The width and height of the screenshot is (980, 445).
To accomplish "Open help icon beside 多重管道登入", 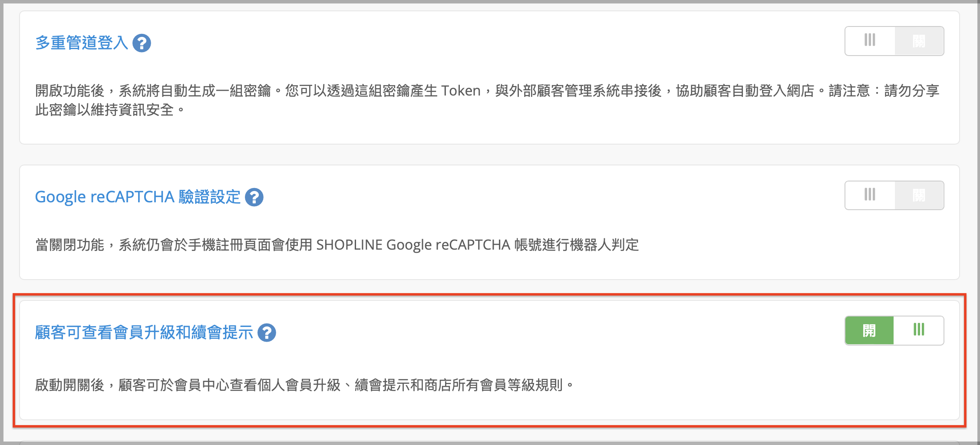I will click(x=142, y=43).
